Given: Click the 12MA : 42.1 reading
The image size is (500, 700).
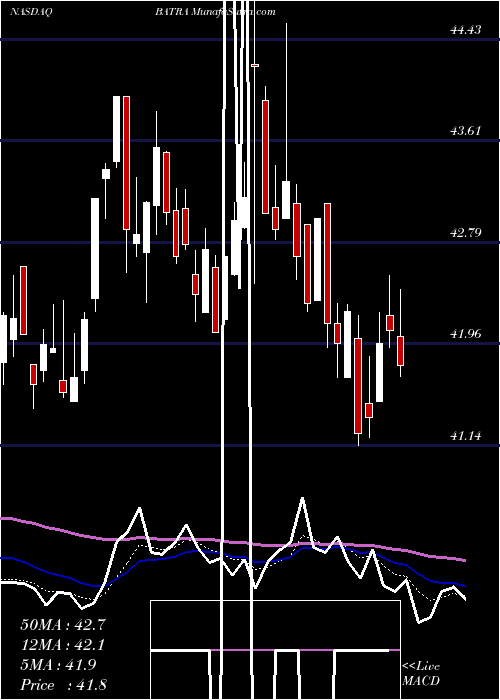Looking at the screenshot, I should tap(63, 645).
